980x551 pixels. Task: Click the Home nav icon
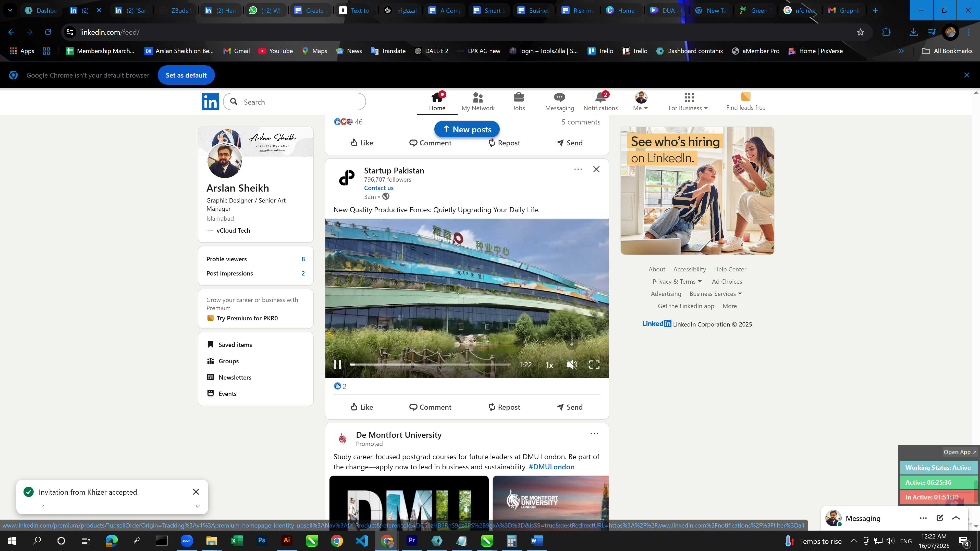tap(437, 102)
